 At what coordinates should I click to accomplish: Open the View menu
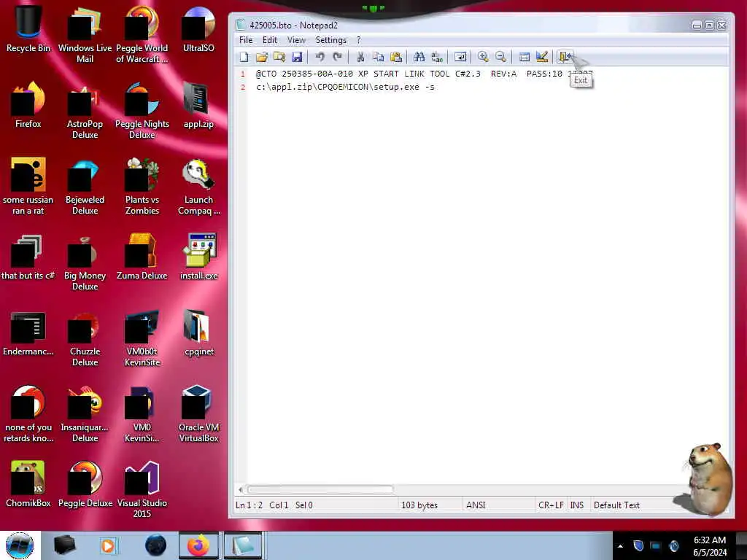(296, 40)
